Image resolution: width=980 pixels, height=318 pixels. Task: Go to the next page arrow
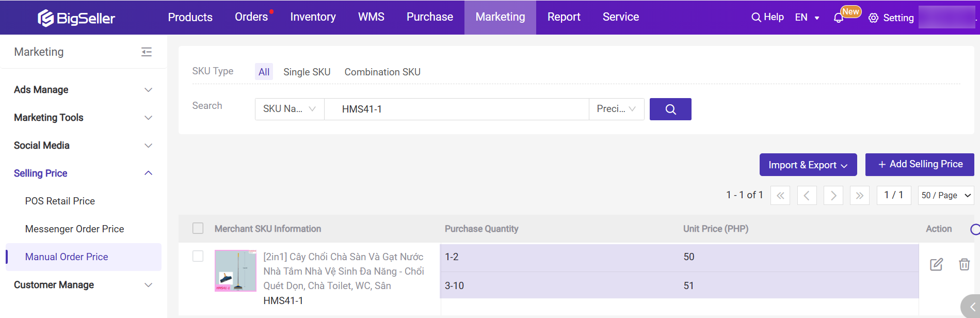(833, 196)
